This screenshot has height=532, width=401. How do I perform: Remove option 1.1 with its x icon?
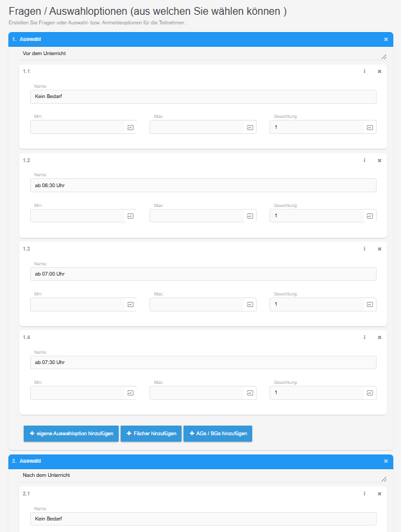click(x=379, y=71)
